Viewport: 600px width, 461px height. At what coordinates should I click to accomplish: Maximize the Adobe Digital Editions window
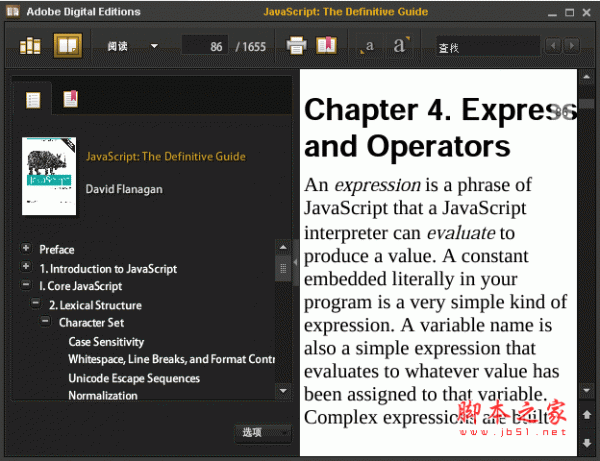(569, 13)
